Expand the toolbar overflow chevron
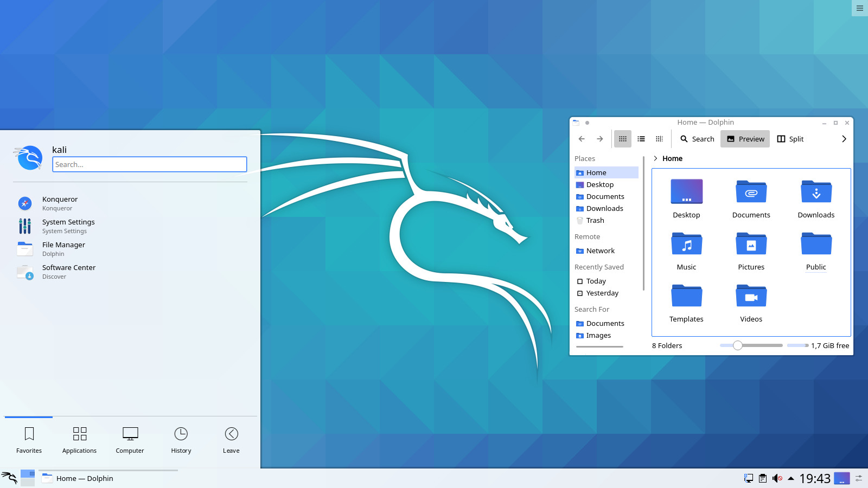 pos(844,139)
